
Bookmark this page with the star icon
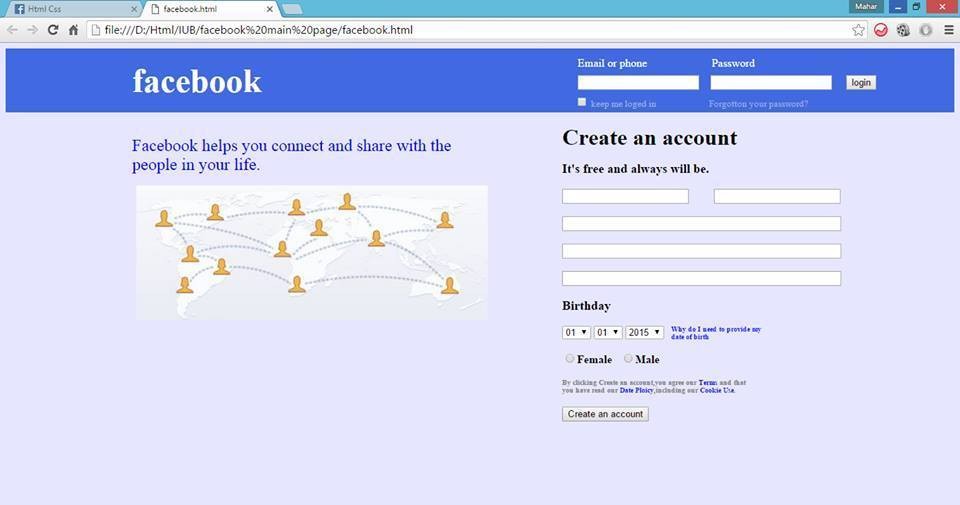858,30
